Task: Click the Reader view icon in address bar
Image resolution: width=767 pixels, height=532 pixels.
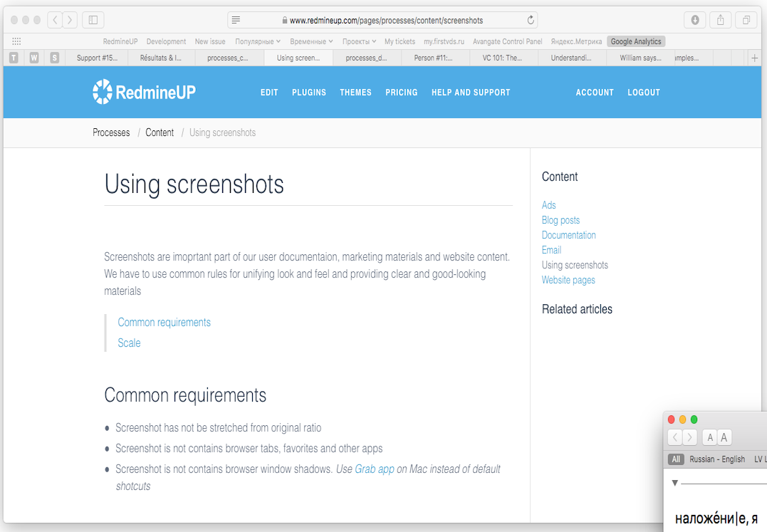Action: pyautogui.click(x=236, y=20)
